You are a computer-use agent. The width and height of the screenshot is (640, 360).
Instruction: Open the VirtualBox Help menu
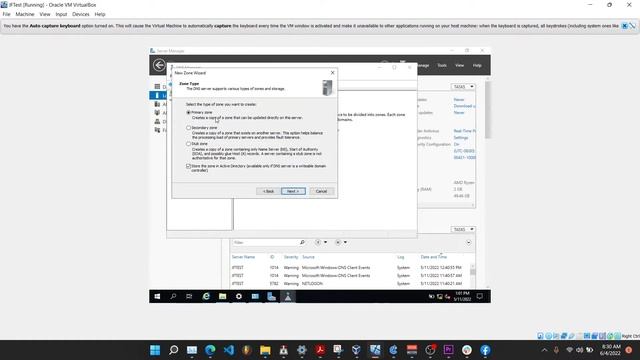click(x=100, y=14)
